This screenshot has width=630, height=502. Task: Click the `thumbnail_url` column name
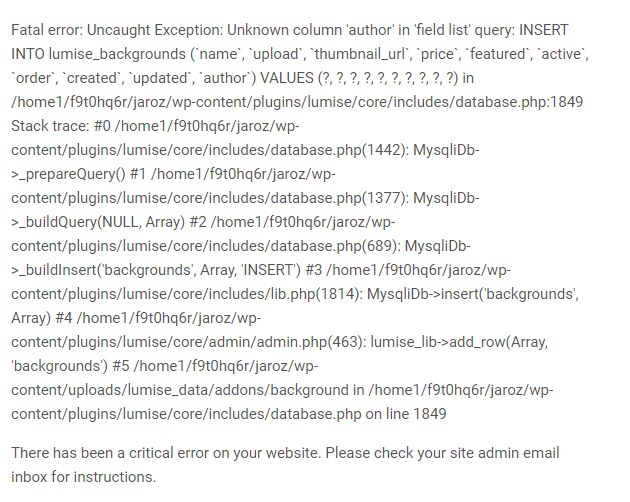click(x=360, y=54)
